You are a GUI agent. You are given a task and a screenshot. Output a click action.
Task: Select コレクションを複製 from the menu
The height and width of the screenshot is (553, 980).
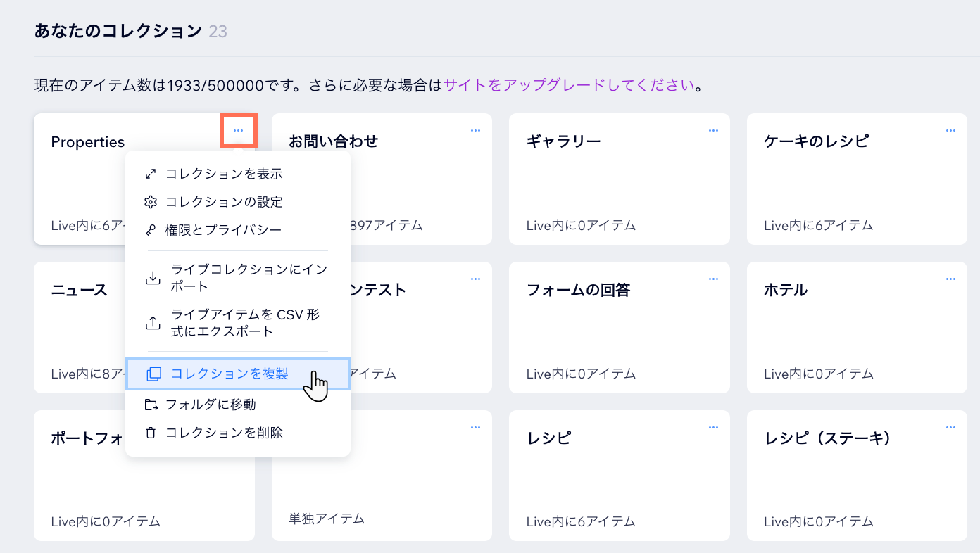tap(230, 374)
